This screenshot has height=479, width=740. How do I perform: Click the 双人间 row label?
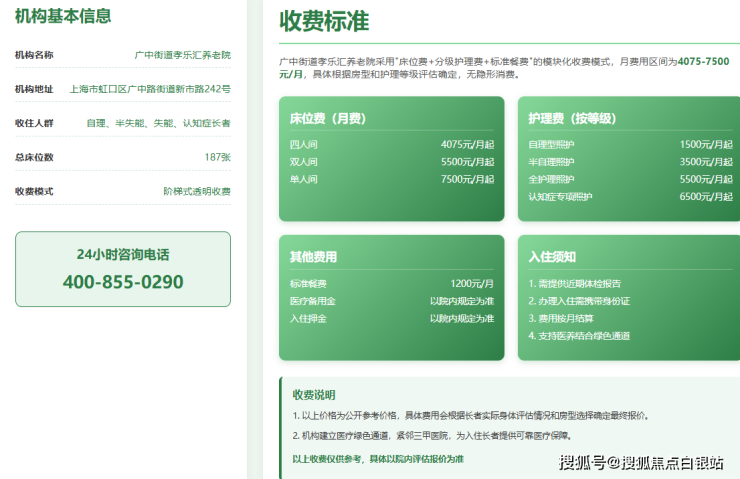pyautogui.click(x=303, y=162)
